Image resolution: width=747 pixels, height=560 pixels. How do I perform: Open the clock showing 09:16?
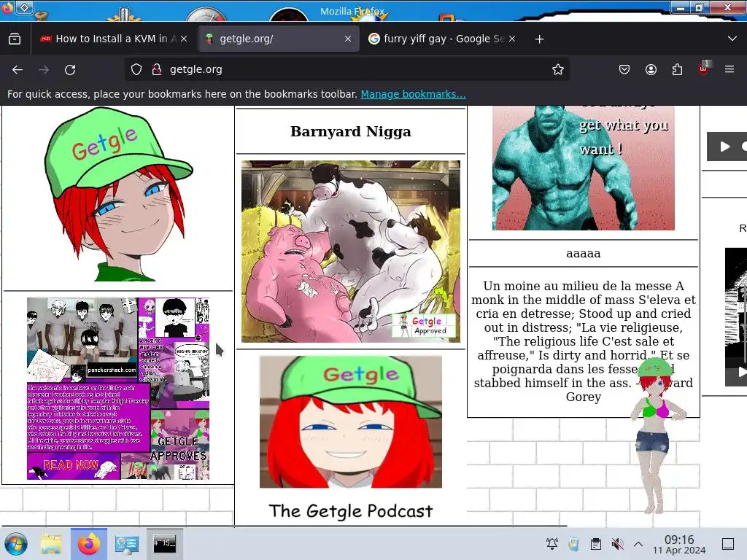pyautogui.click(x=679, y=544)
